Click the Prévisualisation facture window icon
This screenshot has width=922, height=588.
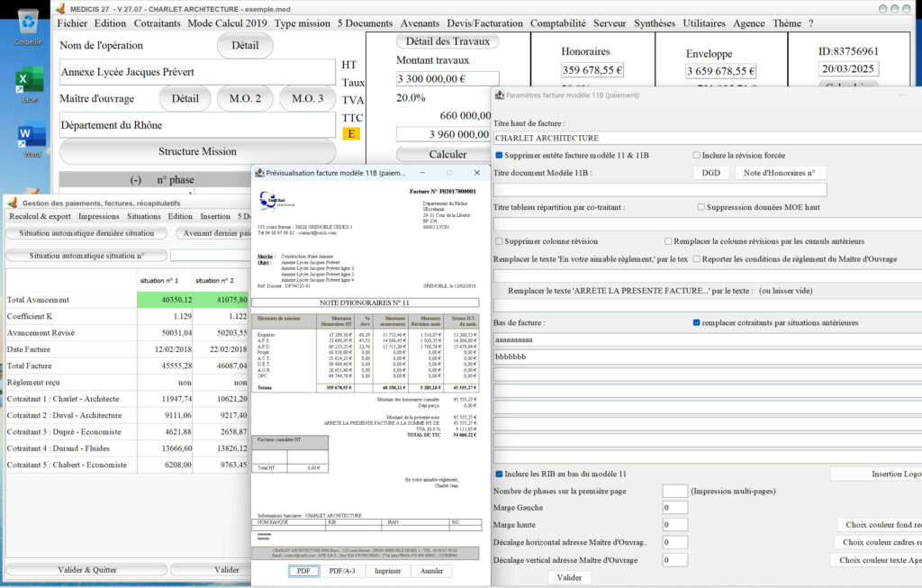click(x=259, y=173)
